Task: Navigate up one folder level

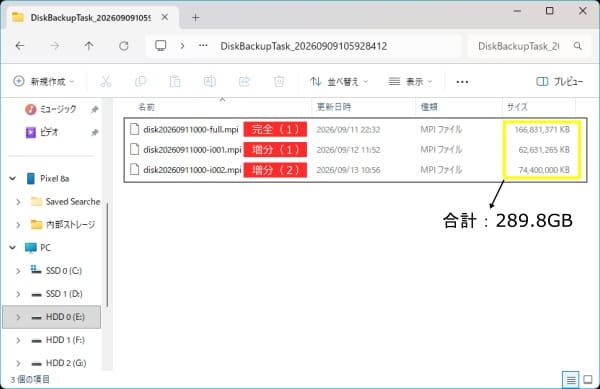Action: click(x=89, y=46)
